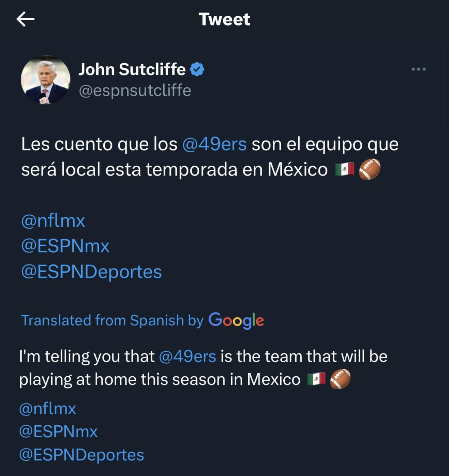Open the John Sutcliffe display name
Image resolution: width=449 pixels, height=476 pixels.
pyautogui.click(x=132, y=69)
